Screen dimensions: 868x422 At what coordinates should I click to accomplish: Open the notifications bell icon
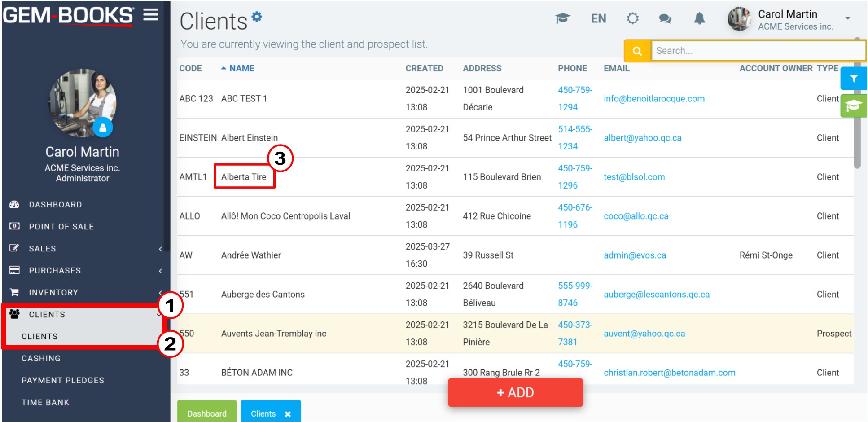(699, 18)
